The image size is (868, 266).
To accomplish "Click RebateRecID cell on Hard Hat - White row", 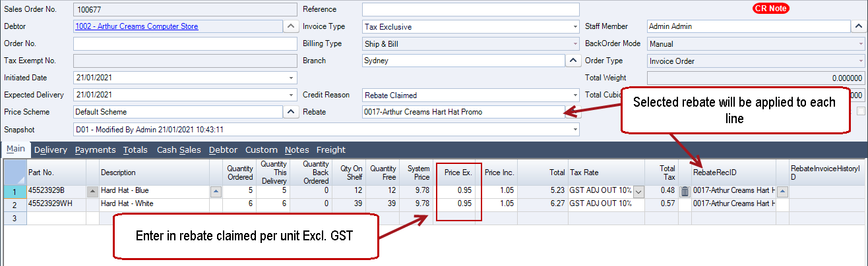I will pos(733,204).
